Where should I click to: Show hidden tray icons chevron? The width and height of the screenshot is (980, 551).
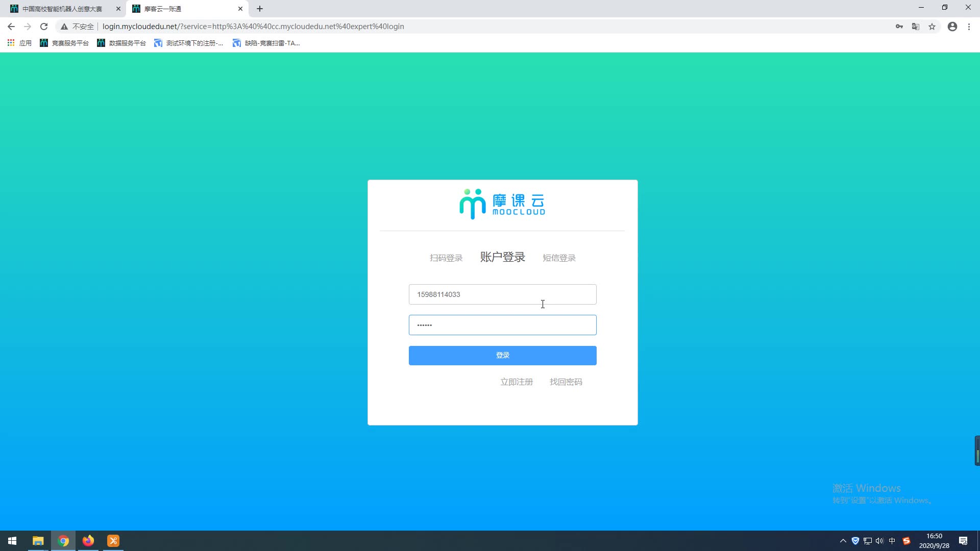843,541
